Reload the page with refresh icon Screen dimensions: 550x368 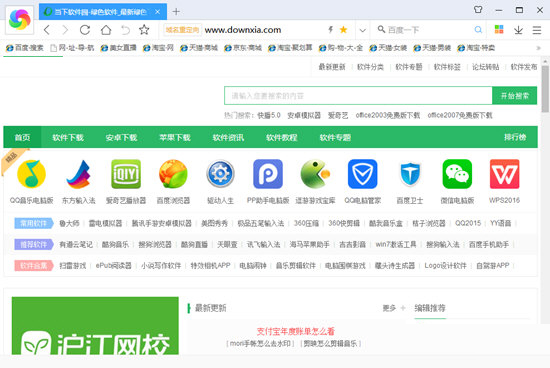(85, 30)
